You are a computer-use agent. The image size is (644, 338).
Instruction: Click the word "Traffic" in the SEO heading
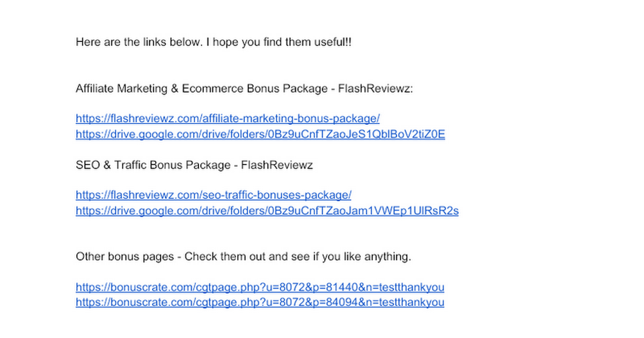[130, 165]
